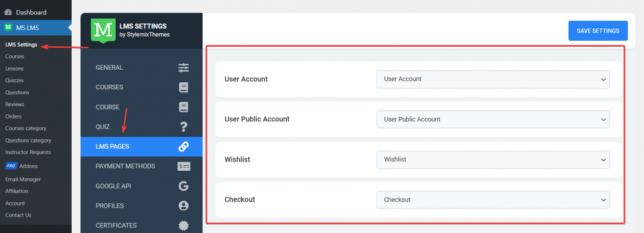The width and height of the screenshot is (644, 233).
Task: Click the Quiz question mark icon
Action: coord(184,127)
